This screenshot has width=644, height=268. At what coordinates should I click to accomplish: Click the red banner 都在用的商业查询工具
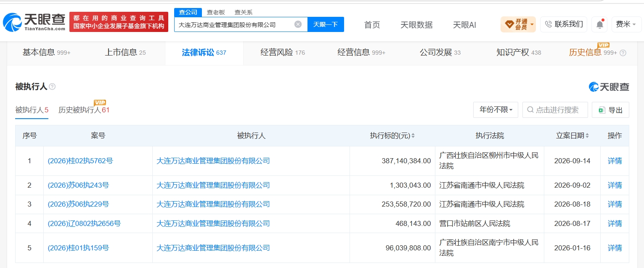tap(119, 22)
